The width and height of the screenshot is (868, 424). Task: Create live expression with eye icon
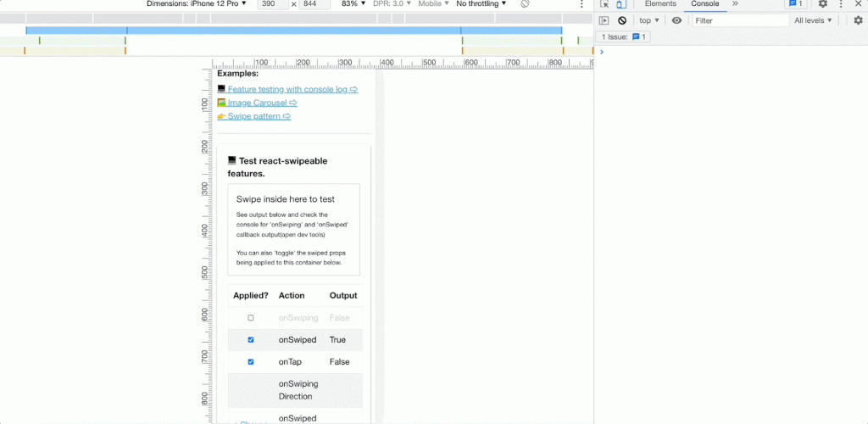pos(676,20)
